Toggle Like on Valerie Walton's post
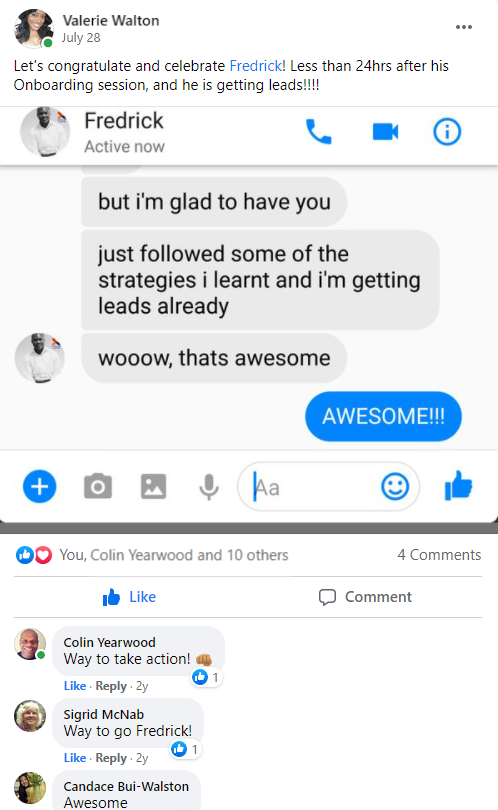 coord(129,597)
